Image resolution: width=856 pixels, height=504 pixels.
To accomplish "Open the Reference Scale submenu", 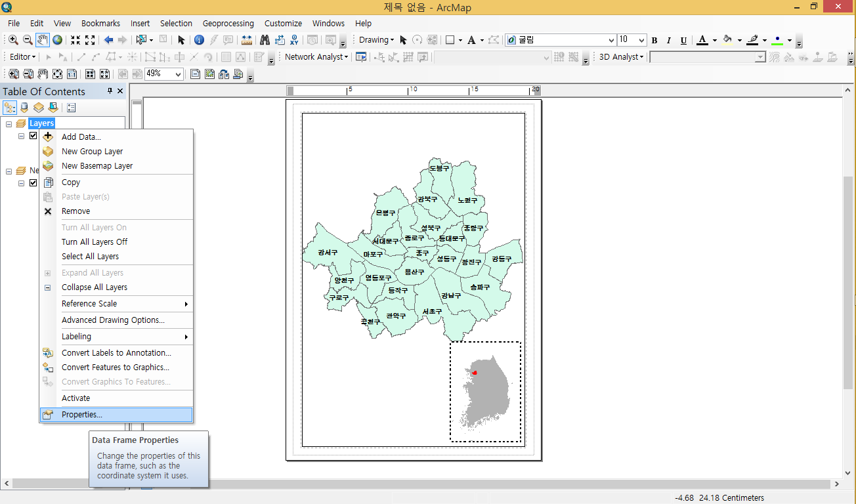I will point(117,304).
